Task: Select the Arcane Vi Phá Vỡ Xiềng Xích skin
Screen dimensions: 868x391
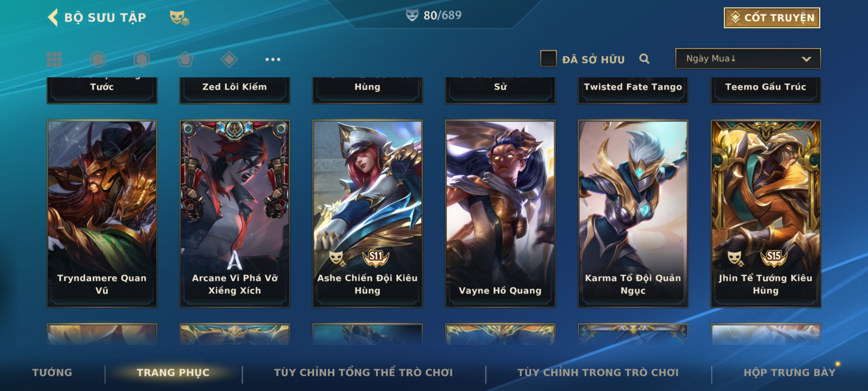Action: point(235,214)
